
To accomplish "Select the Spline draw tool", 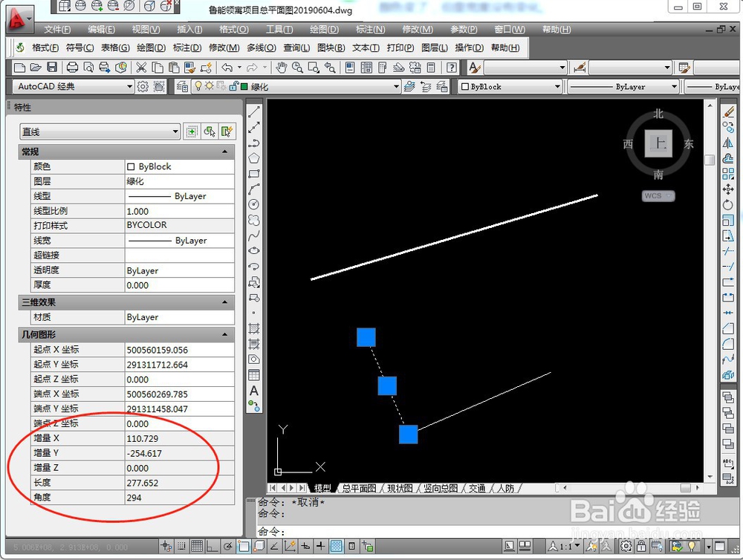I will coord(254,235).
